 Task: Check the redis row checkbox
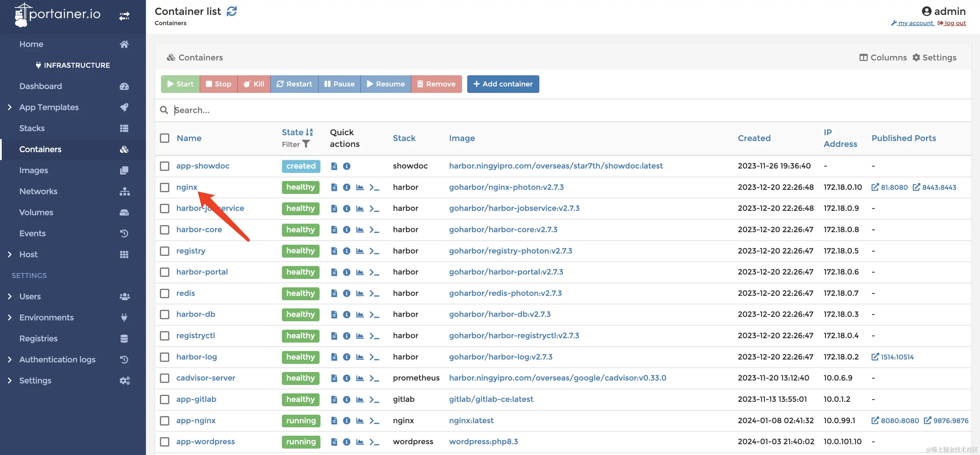point(164,293)
